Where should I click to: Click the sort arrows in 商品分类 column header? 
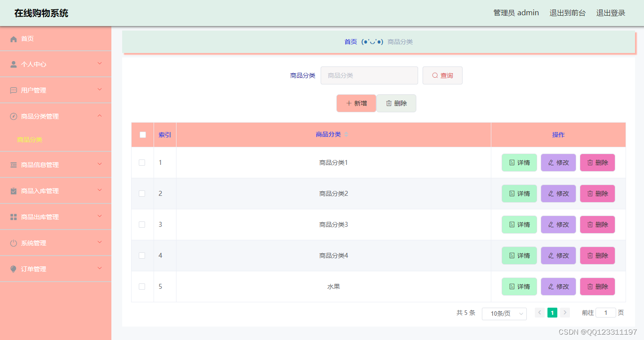[346, 134]
